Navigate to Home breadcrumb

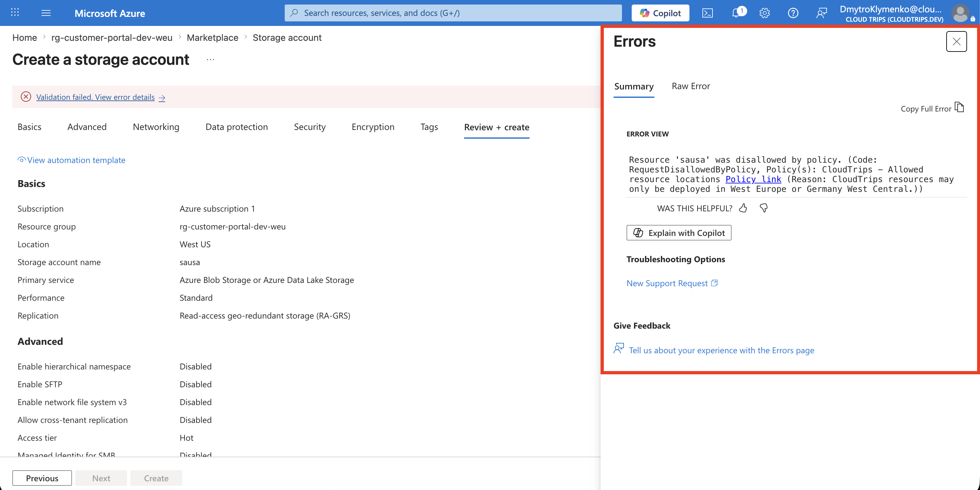pyautogui.click(x=25, y=38)
